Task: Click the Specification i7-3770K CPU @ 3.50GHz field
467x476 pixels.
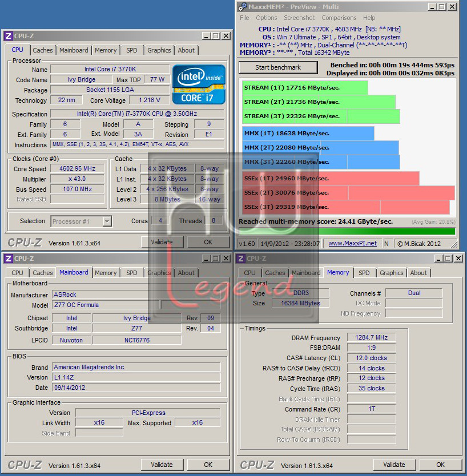Action: pos(137,114)
